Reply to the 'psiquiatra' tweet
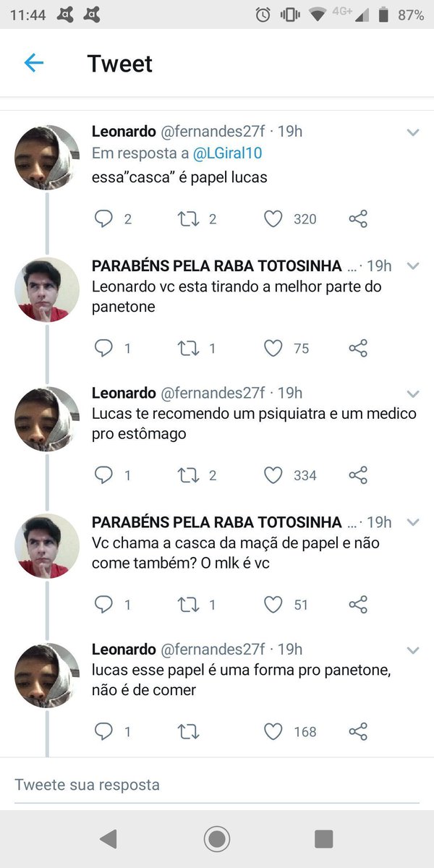The width and height of the screenshot is (434, 868). pos(104,475)
